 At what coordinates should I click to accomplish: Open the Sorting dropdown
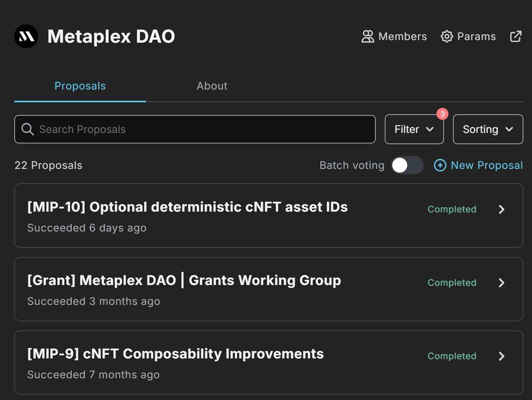click(487, 129)
